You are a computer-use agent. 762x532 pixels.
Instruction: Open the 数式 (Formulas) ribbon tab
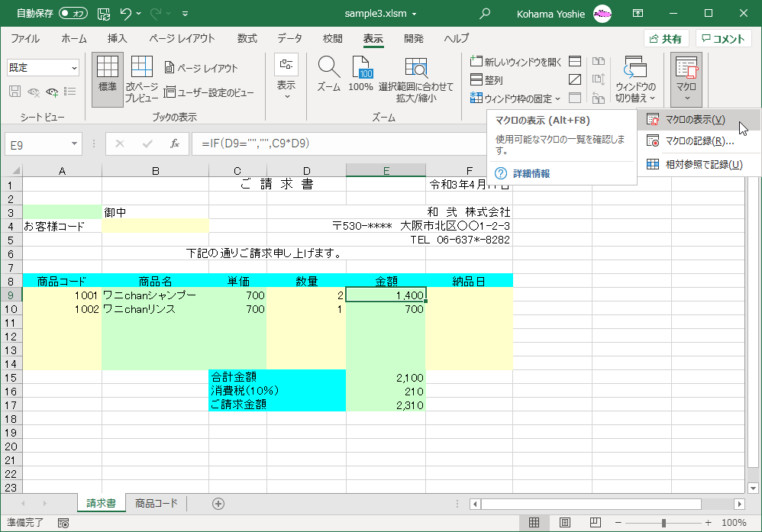(247, 39)
